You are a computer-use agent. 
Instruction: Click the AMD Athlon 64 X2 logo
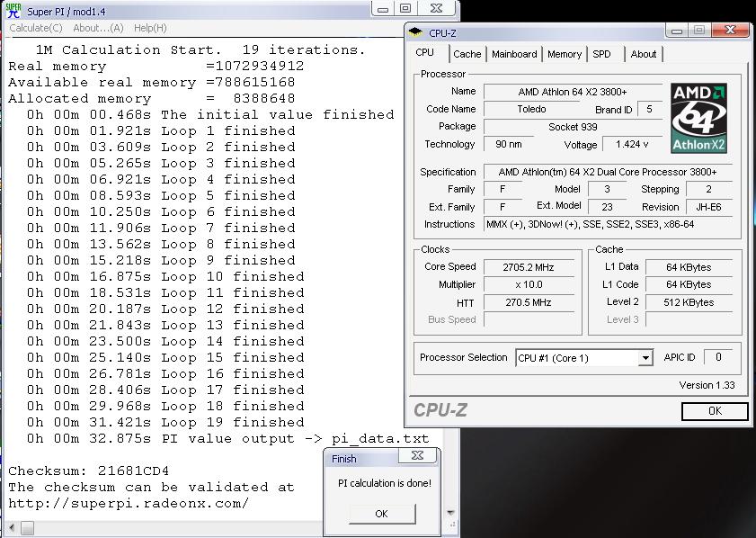coord(698,118)
